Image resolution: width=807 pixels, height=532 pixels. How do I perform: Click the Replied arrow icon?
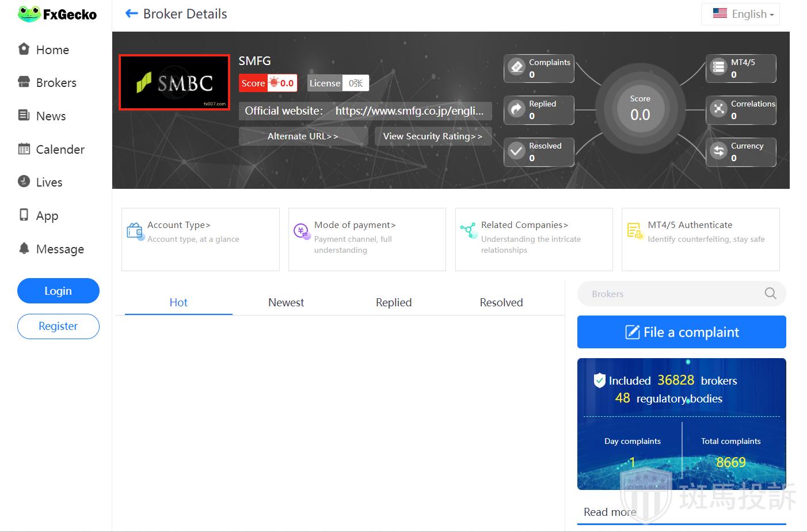[x=517, y=109]
